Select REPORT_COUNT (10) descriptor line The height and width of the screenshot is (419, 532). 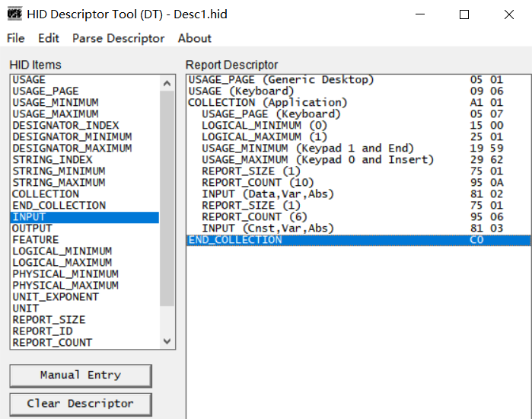(x=359, y=183)
